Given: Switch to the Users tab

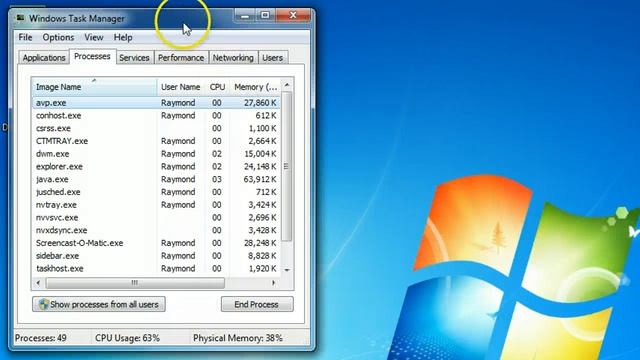Looking at the screenshot, I should (272, 58).
